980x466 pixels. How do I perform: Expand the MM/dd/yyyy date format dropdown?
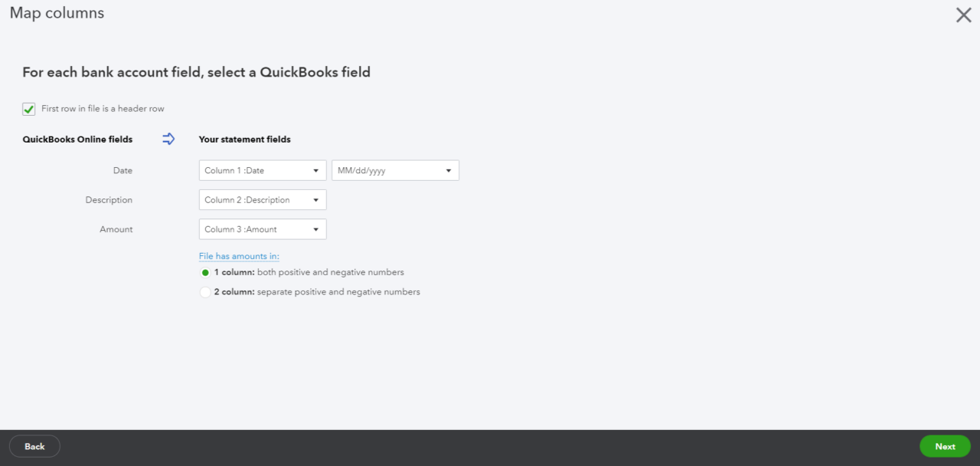395,170
